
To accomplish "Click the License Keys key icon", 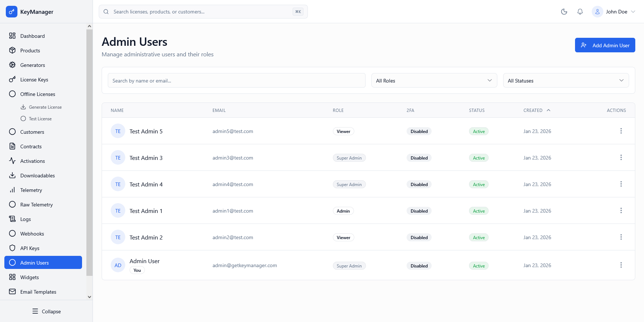I will point(12,79).
